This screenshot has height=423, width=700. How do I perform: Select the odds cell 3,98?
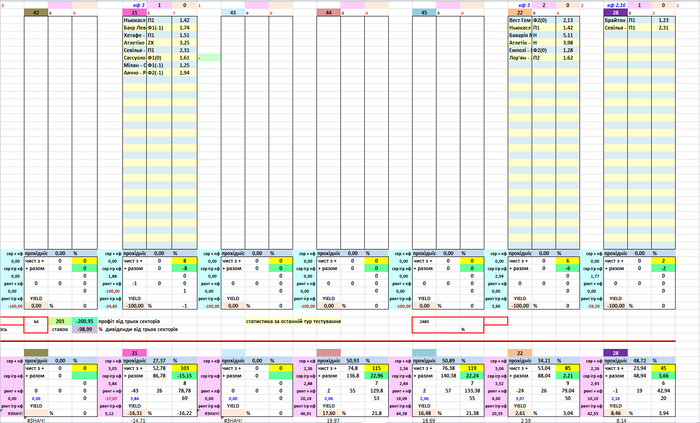click(568, 43)
